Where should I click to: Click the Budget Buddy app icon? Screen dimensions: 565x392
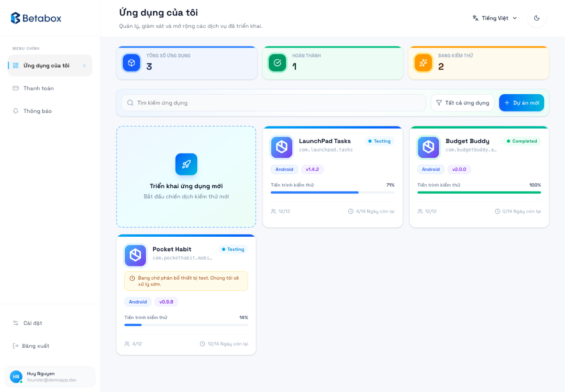428,147
